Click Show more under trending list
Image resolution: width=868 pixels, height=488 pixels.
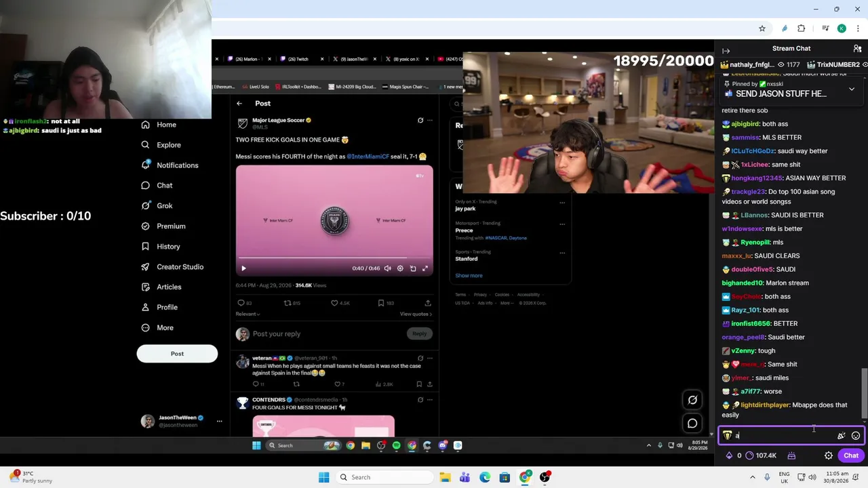[469, 276]
